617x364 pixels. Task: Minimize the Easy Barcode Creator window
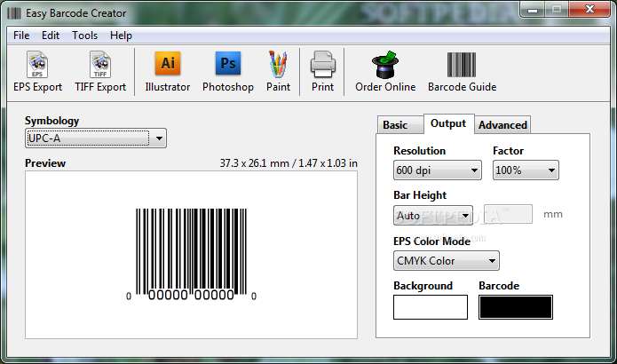tap(533, 10)
